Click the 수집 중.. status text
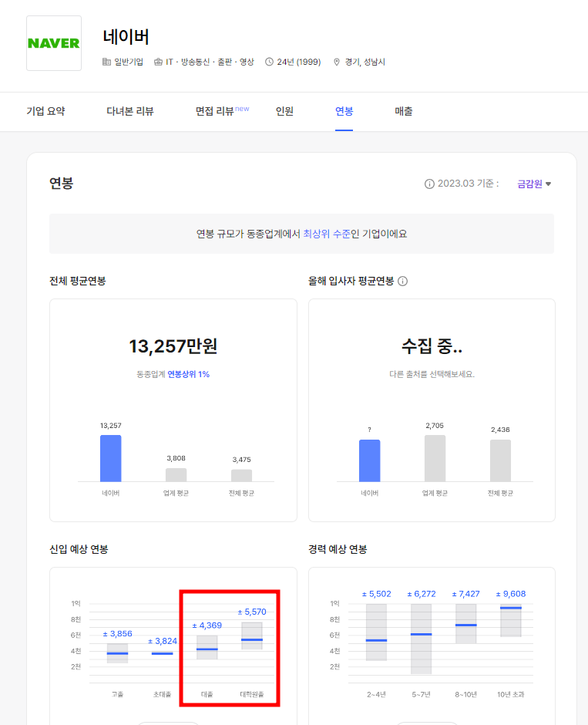 (x=432, y=346)
